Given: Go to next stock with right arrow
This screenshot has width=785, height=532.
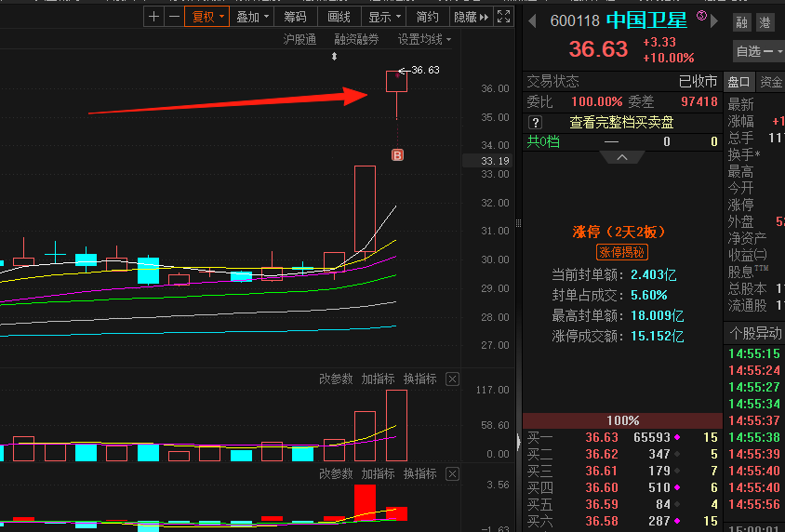Looking at the screenshot, I should [714, 21].
